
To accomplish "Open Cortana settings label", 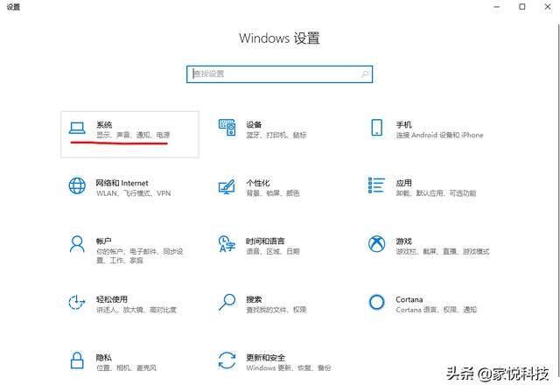I will point(409,299).
